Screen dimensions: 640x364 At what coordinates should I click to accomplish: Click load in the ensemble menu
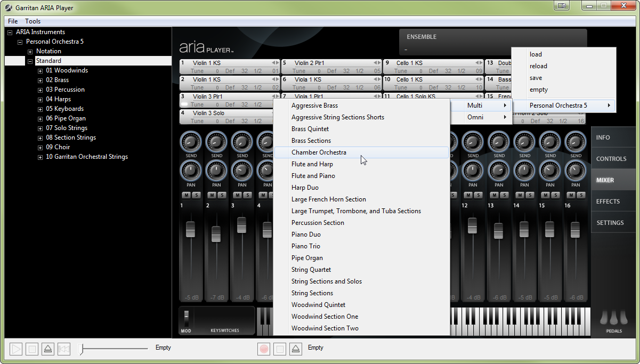pyautogui.click(x=563, y=54)
